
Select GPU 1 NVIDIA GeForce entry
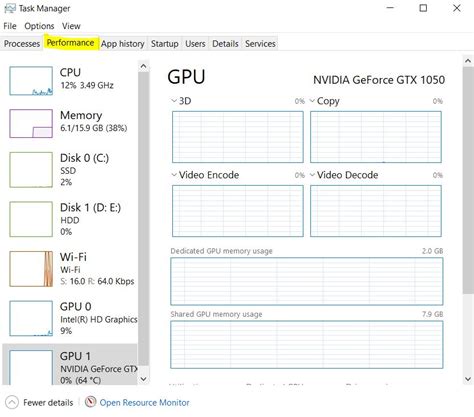(70, 365)
